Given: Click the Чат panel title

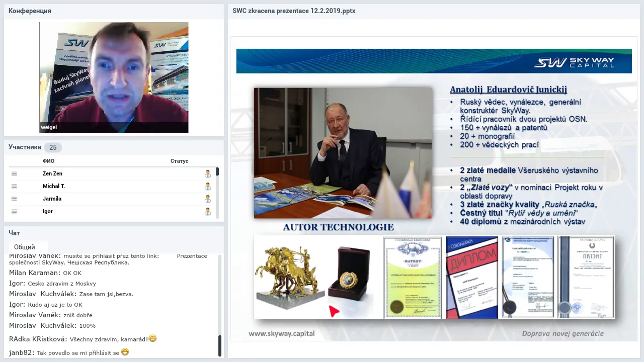Looking at the screenshot, I should pos(14,233).
